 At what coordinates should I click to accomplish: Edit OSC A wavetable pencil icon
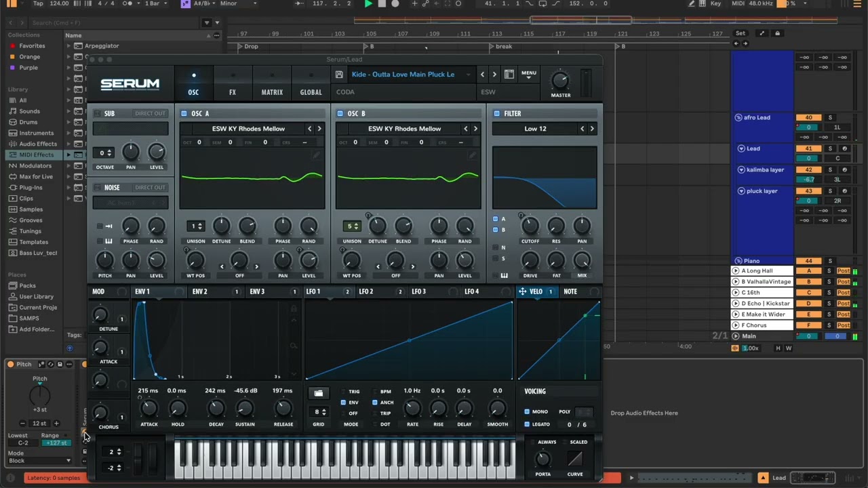coord(316,155)
